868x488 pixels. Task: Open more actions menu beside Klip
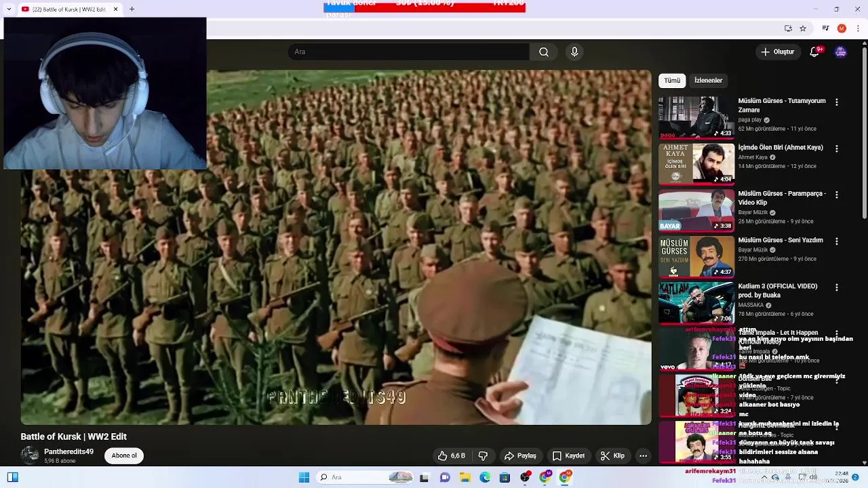pyautogui.click(x=643, y=455)
